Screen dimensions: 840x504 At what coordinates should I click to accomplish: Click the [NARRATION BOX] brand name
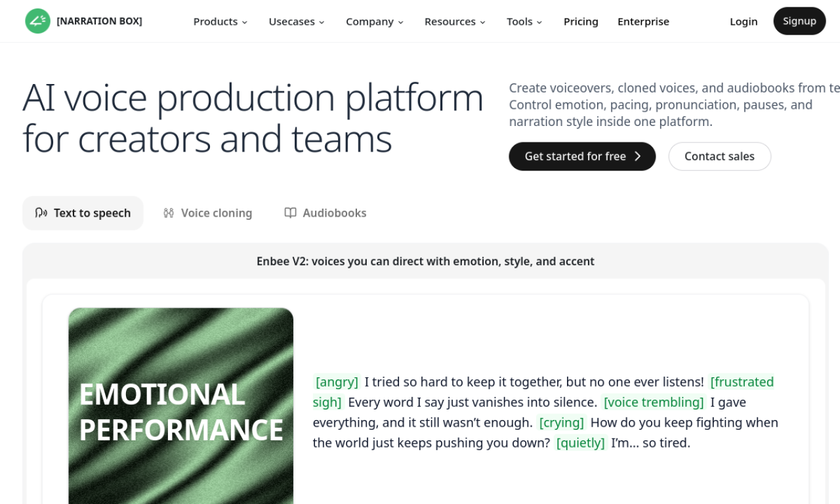[99, 21]
